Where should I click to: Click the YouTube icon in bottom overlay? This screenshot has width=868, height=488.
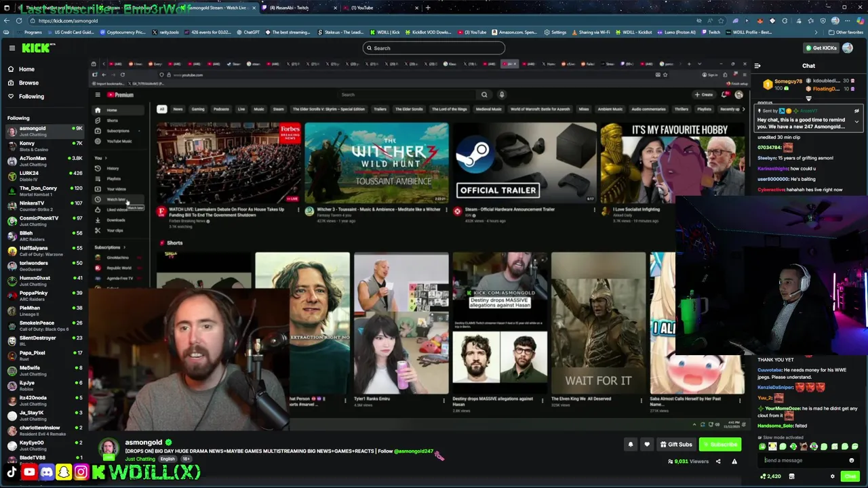click(x=29, y=472)
